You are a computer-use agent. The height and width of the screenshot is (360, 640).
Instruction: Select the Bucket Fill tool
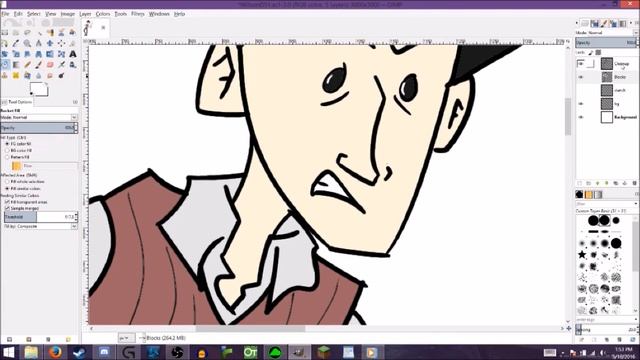click(4, 64)
